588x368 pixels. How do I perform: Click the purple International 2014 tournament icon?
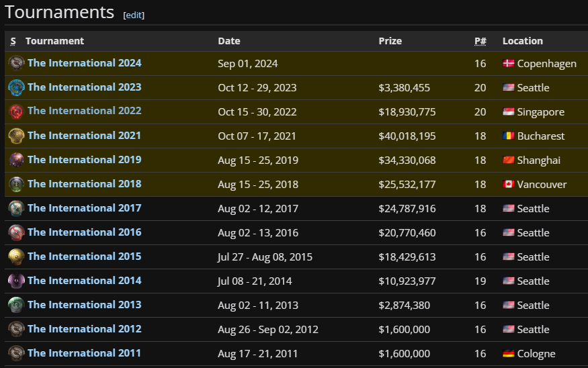16,281
